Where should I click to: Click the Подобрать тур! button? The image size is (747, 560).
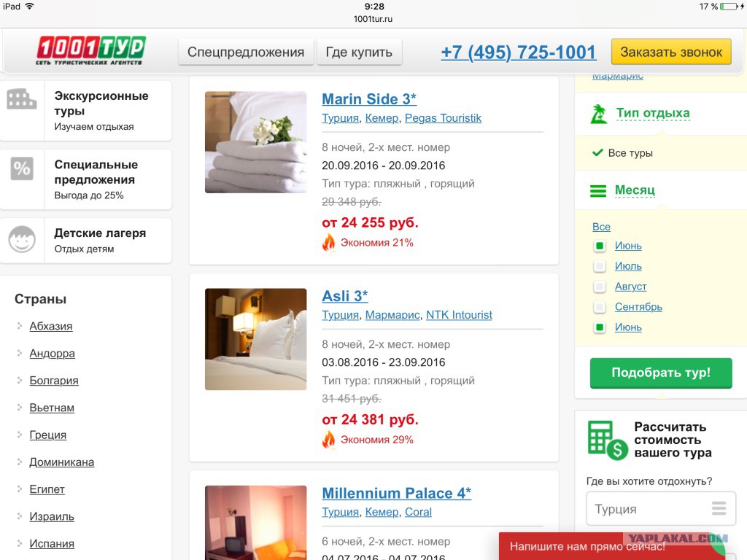click(x=661, y=373)
